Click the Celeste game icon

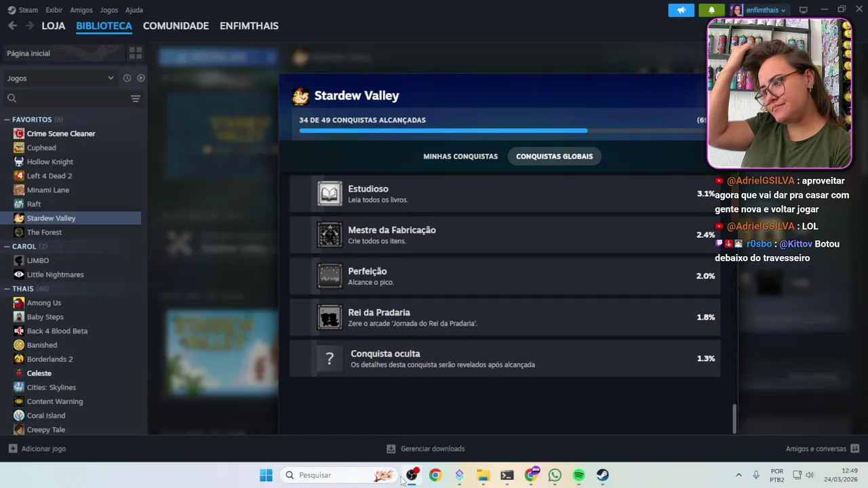click(x=19, y=373)
